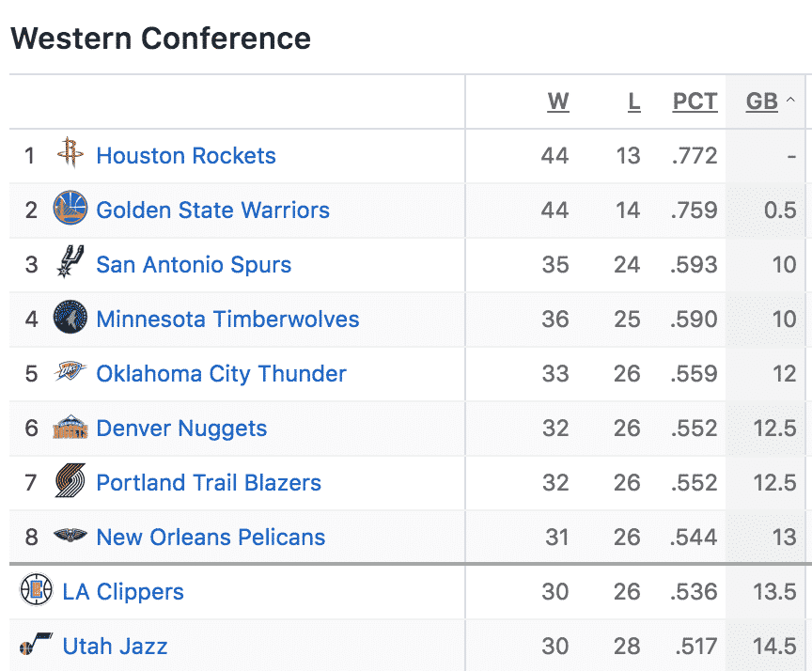
Task: Click the Denver Nuggets logo
Action: click(x=70, y=427)
